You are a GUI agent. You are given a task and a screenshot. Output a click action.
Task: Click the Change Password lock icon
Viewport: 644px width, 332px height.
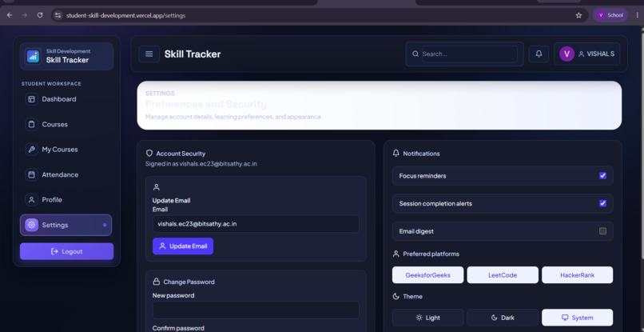tap(156, 282)
